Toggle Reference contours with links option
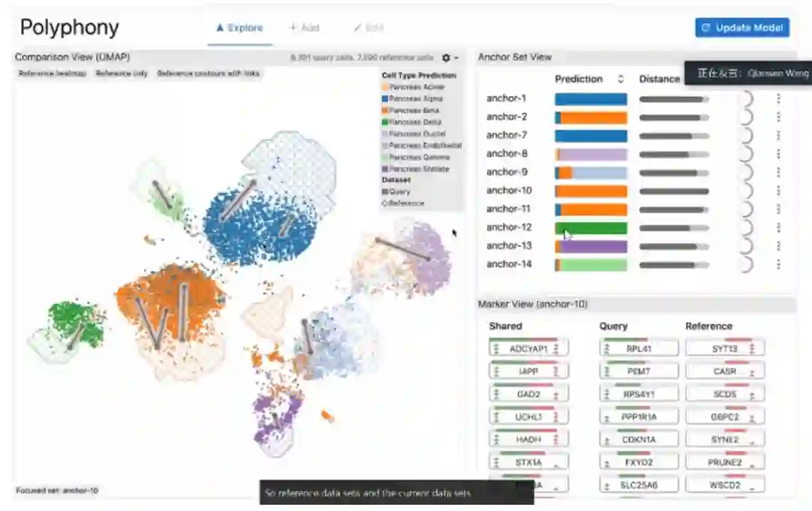812x511 pixels. click(x=208, y=74)
